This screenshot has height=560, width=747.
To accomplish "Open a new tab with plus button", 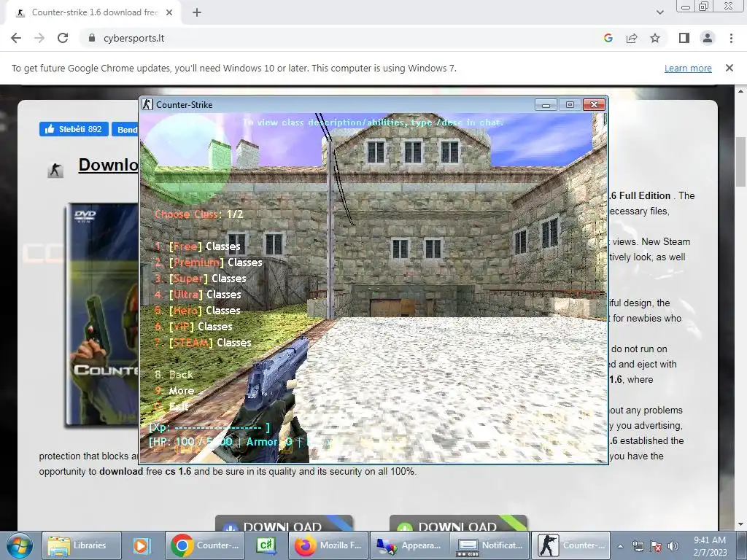I will point(197,12).
